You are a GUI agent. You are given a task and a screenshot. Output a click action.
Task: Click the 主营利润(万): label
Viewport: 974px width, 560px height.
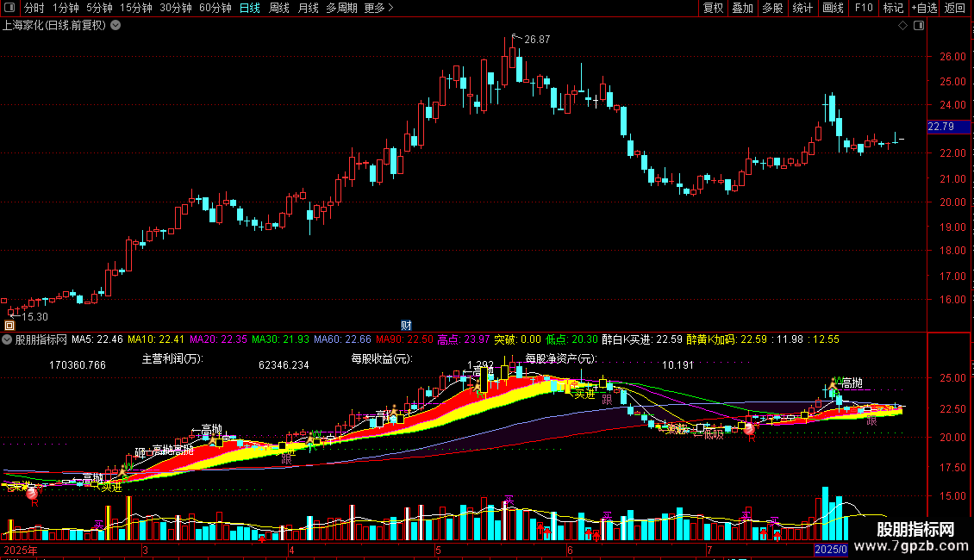(x=172, y=359)
